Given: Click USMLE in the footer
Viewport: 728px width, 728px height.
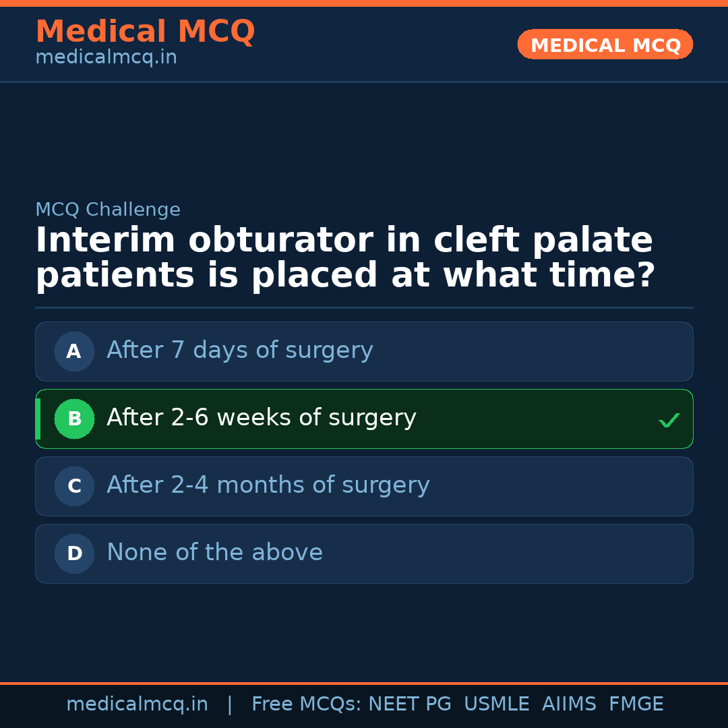Looking at the screenshot, I should (x=497, y=704).
